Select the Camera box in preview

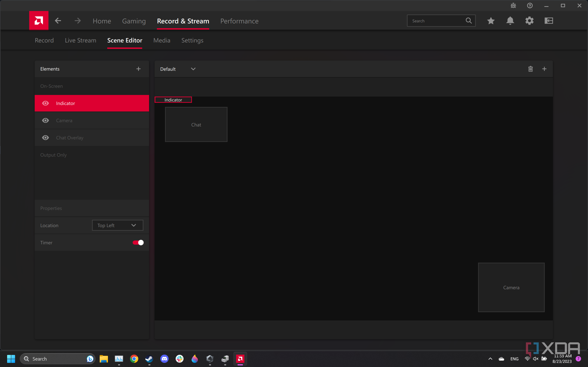click(511, 287)
